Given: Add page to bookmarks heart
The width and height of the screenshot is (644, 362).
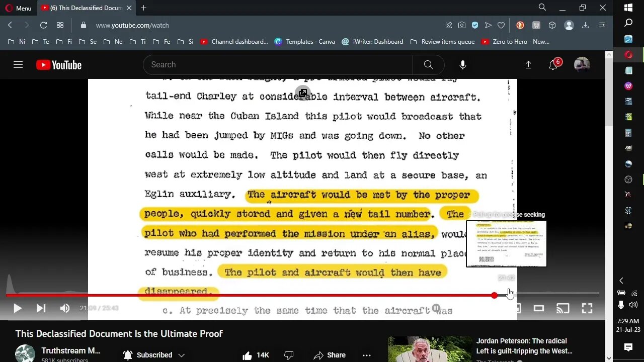Looking at the screenshot, I should 501,25.
